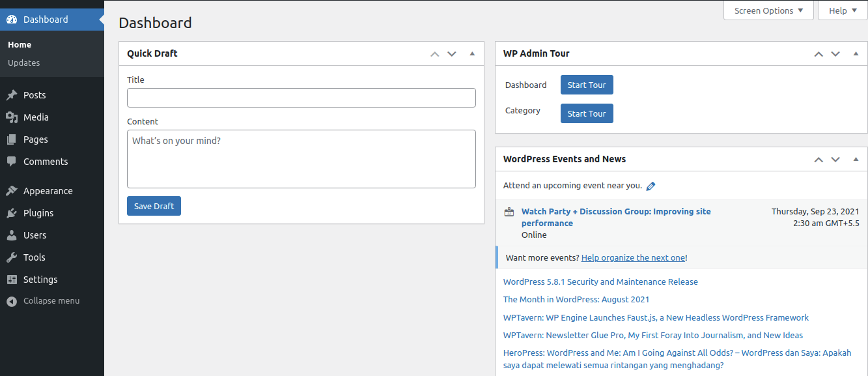
Task: Toggle the WP Admin Tour panel
Action: [856, 53]
